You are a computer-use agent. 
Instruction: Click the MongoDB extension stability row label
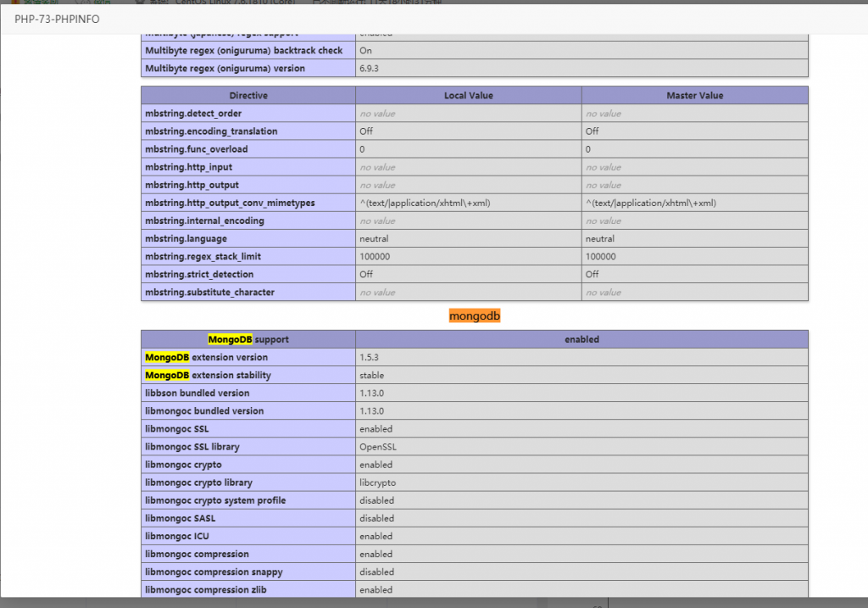click(x=208, y=376)
